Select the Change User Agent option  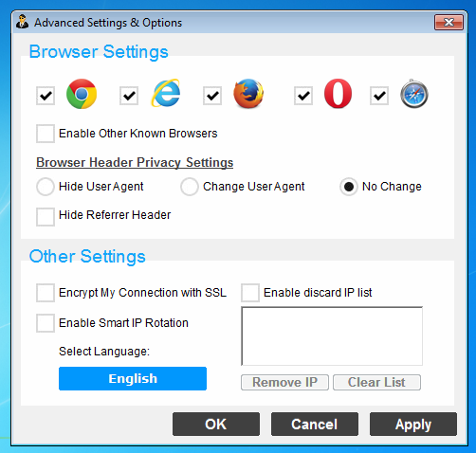pyautogui.click(x=190, y=187)
